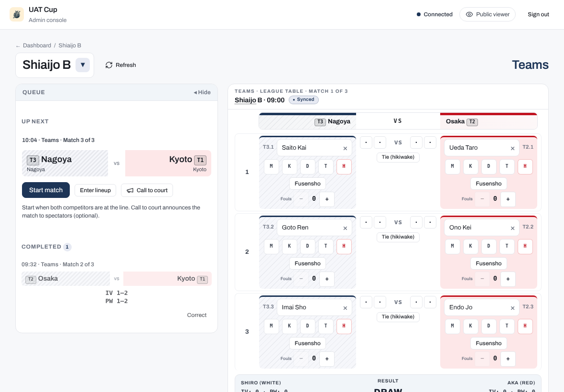Award Do (D) to Goto Ren

(307, 246)
